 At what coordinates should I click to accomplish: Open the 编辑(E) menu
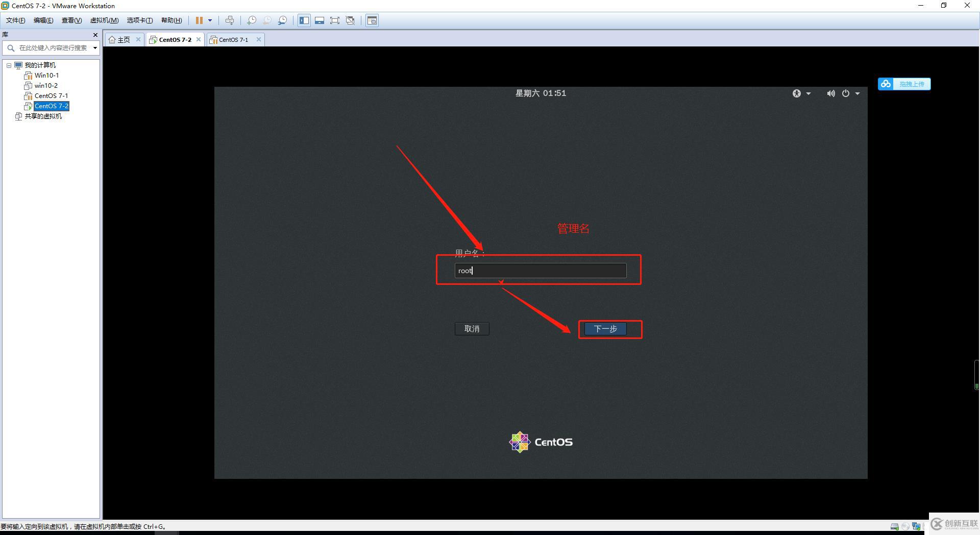click(x=43, y=20)
